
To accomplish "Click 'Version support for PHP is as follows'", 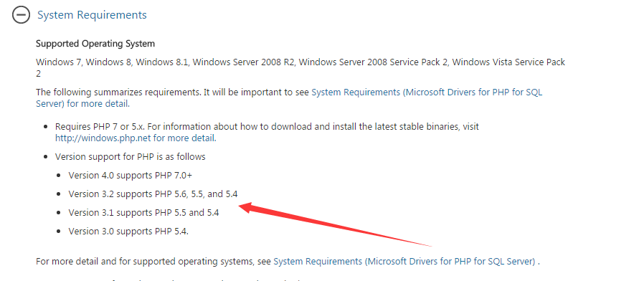I will pos(131,157).
